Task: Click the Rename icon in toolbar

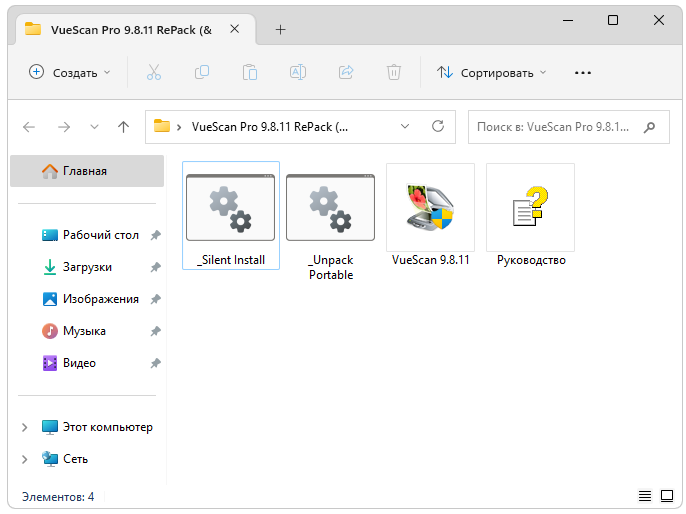Action: tap(298, 72)
